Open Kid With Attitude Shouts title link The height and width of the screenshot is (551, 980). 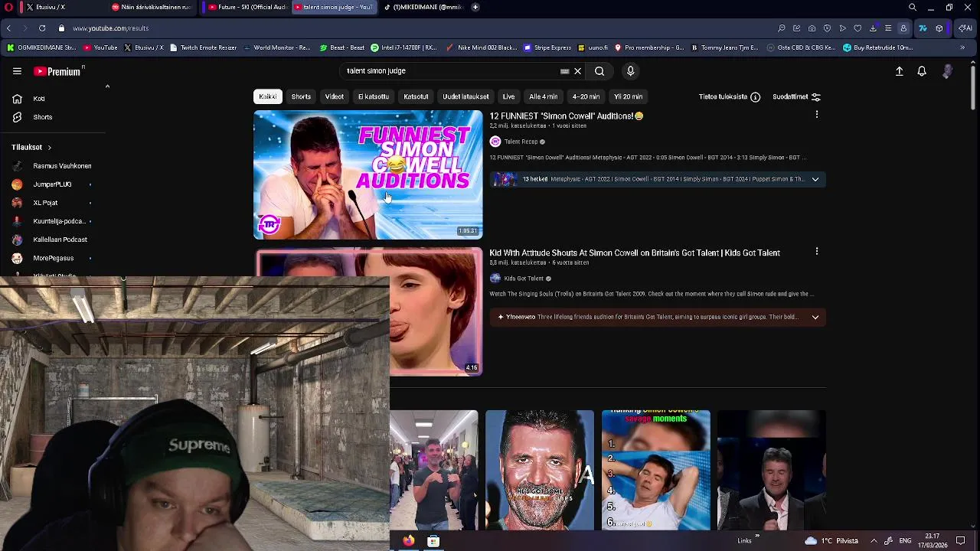[x=635, y=253]
